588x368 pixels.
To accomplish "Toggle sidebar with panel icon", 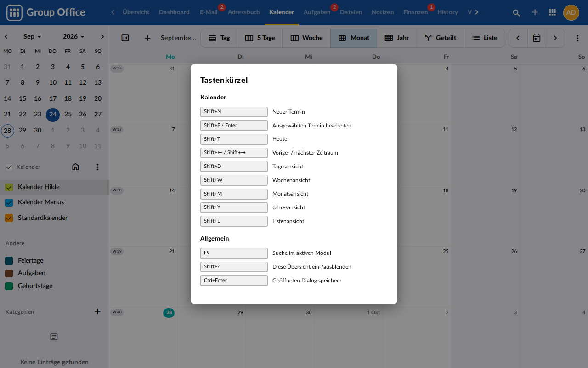I will 125,38.
